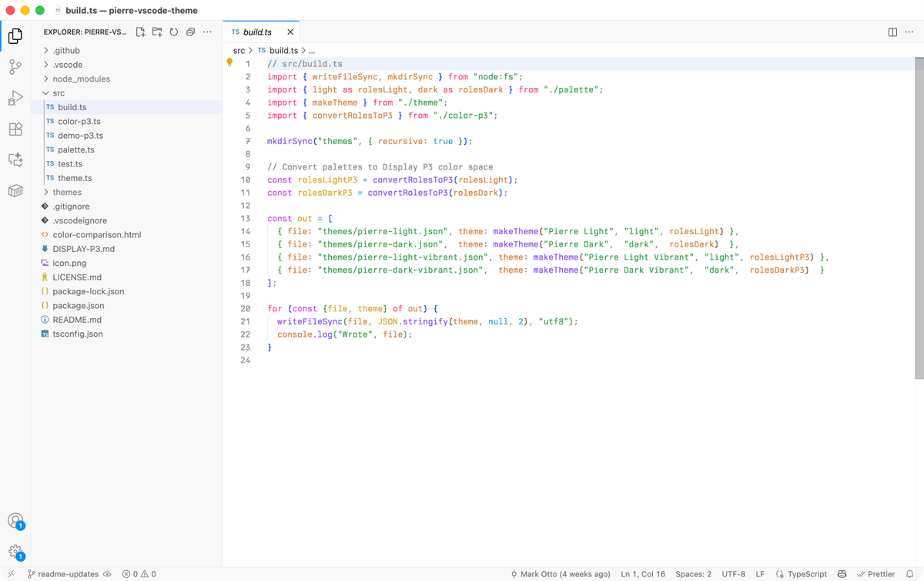Image resolution: width=924 pixels, height=581 pixels.
Task: Change LF end of line sequence
Action: point(760,574)
